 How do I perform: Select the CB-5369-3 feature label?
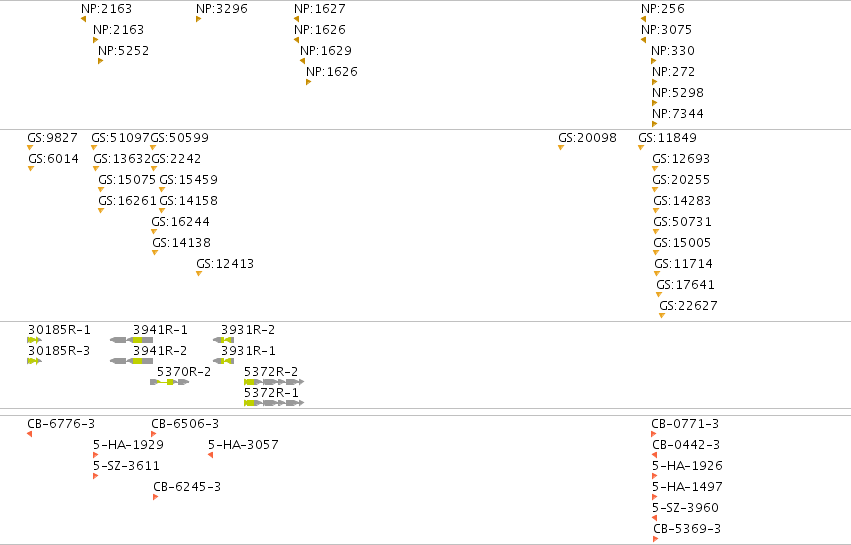[687, 529]
